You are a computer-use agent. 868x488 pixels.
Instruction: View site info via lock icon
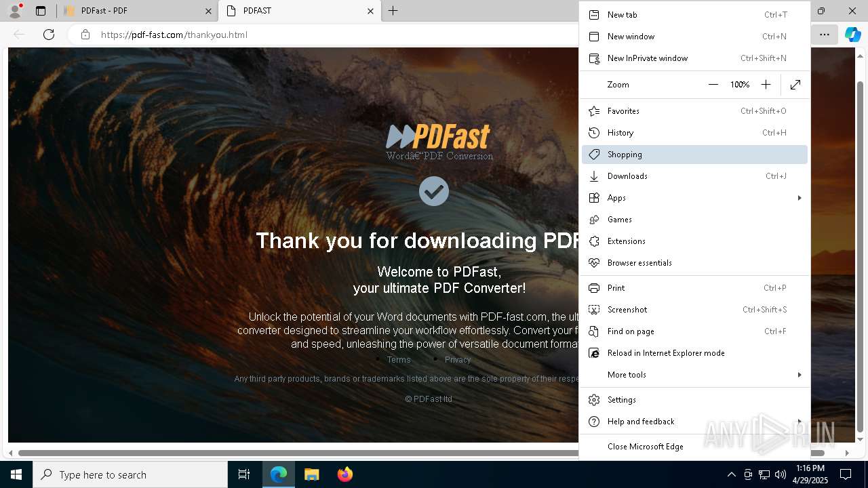[x=85, y=35]
